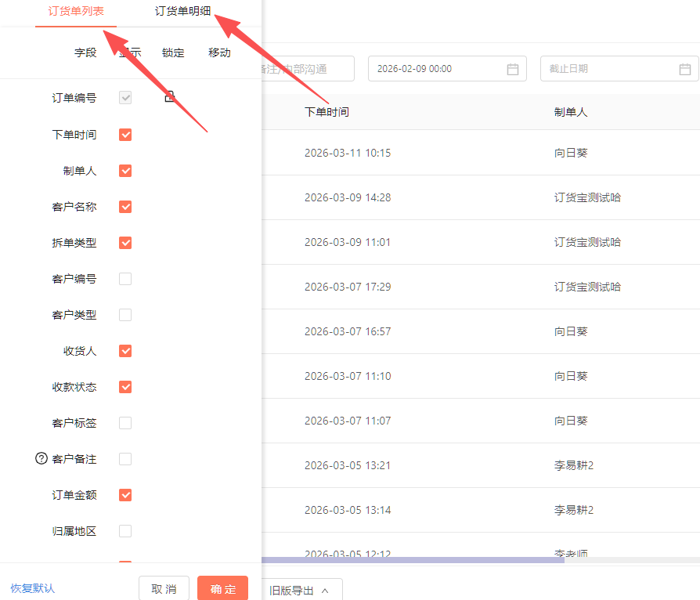Viewport: 700px width, 600px height.
Task: Click the lock icon for 订单编号
Action: click(170, 96)
